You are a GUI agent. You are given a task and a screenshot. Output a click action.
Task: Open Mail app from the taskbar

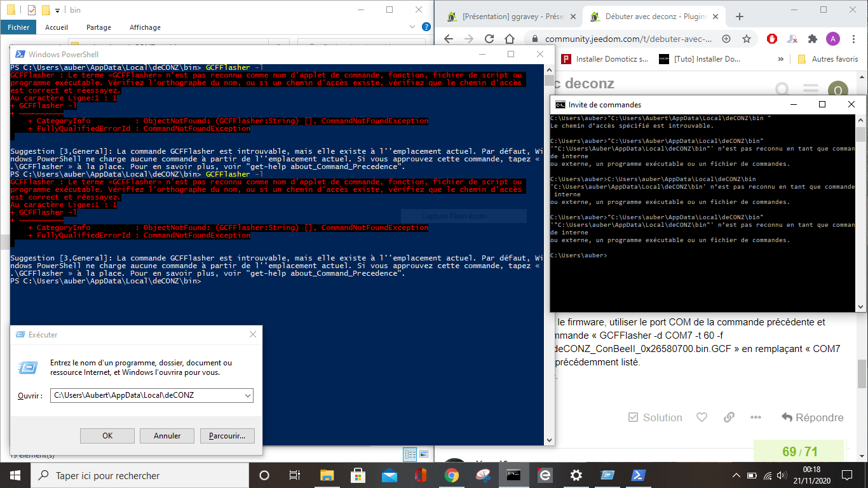pyautogui.click(x=389, y=475)
